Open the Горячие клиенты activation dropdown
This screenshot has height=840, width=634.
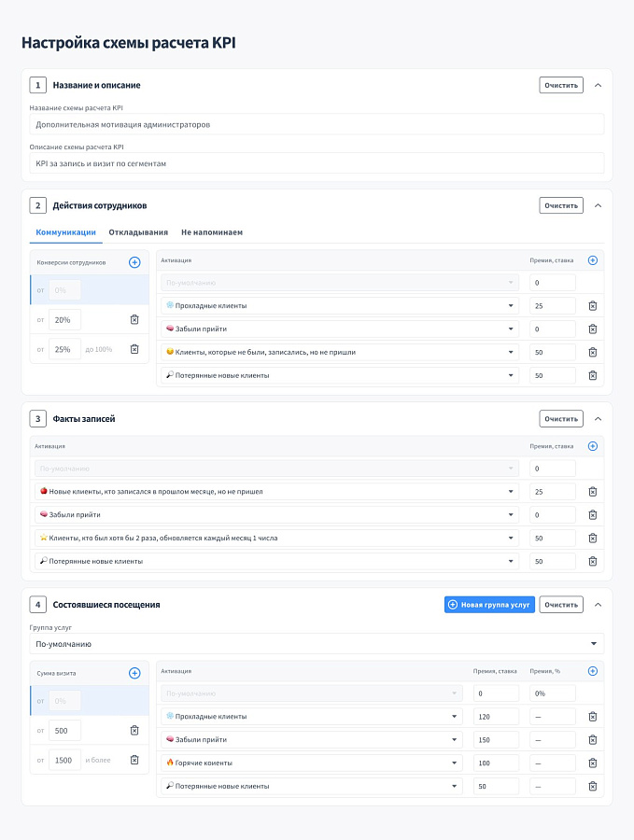coord(311,763)
